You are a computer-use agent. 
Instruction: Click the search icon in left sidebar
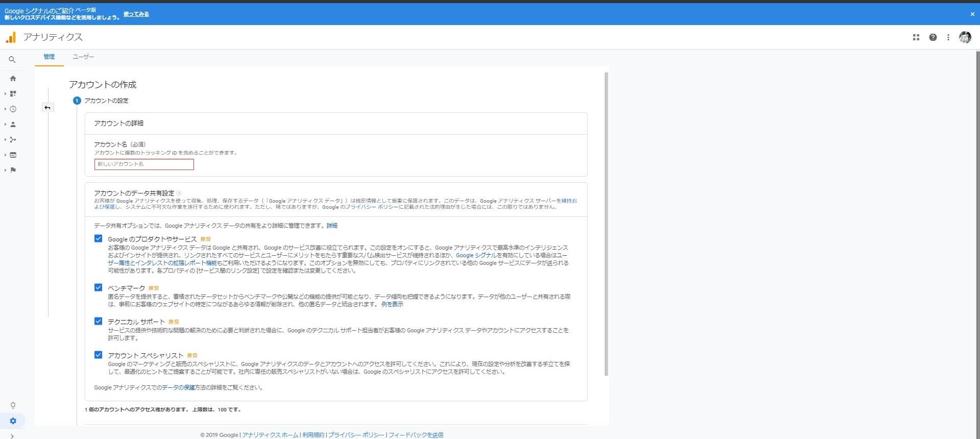click(12, 60)
